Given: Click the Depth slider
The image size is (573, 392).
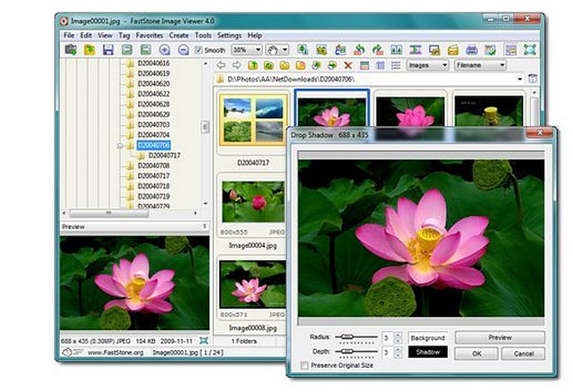Looking at the screenshot, I should [356, 352].
